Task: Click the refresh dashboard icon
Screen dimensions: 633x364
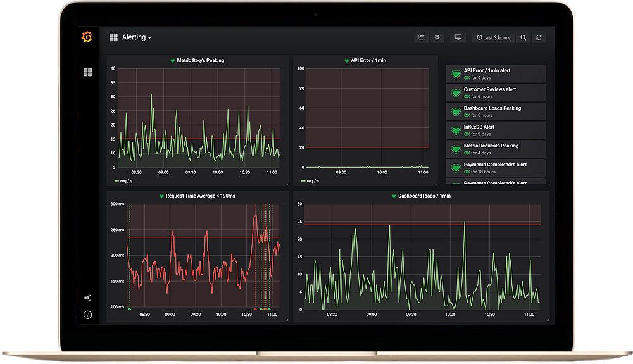Action: click(x=539, y=37)
